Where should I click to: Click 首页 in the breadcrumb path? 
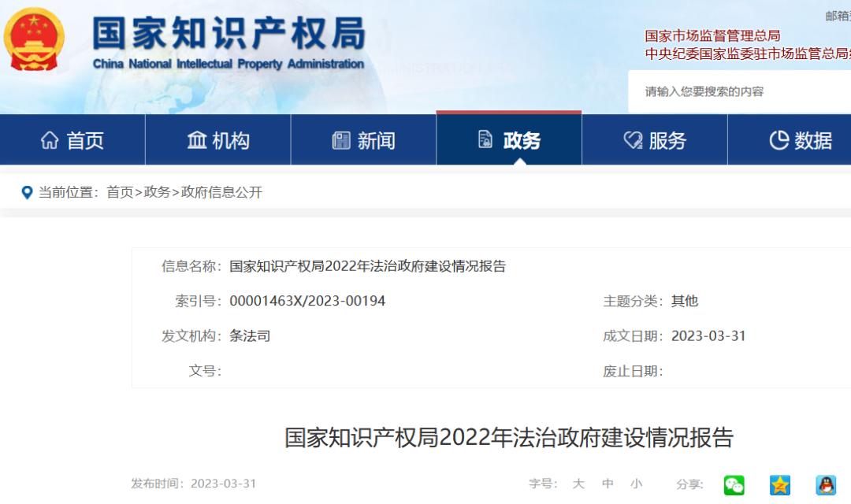120,192
